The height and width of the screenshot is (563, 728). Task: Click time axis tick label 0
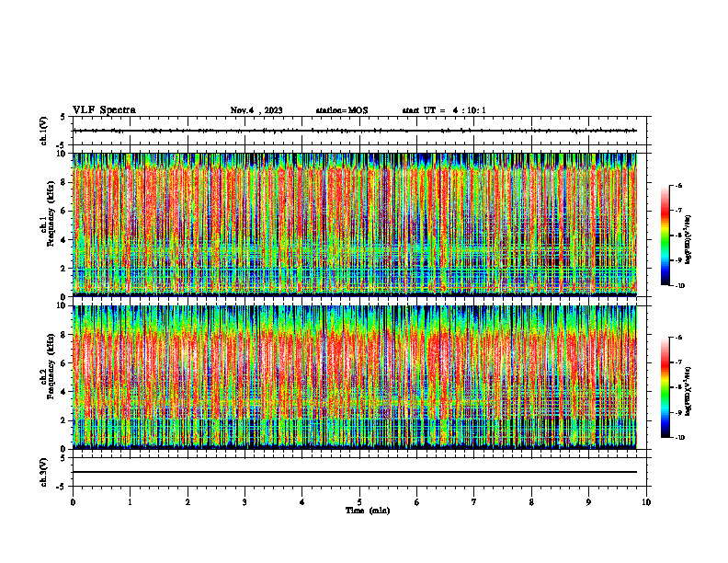(x=73, y=502)
